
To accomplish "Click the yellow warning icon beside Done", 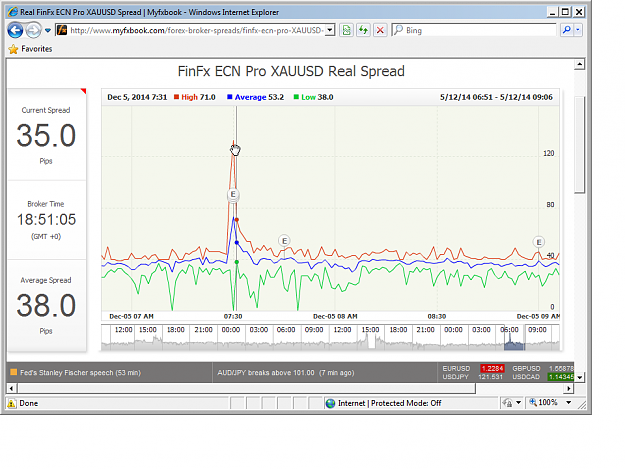I will (x=12, y=403).
